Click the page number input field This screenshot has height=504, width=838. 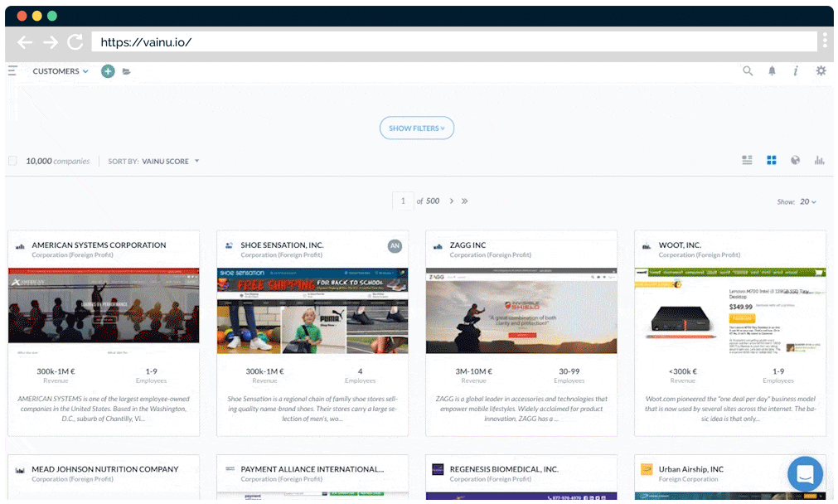pos(403,201)
